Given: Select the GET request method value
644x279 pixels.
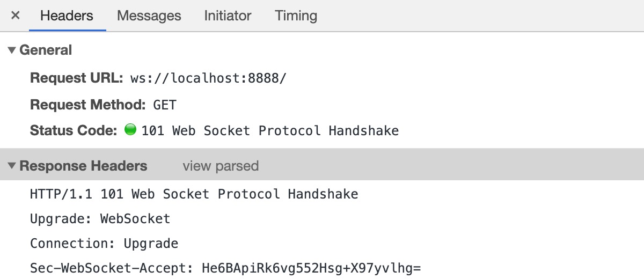Looking at the screenshot, I should click(x=165, y=105).
